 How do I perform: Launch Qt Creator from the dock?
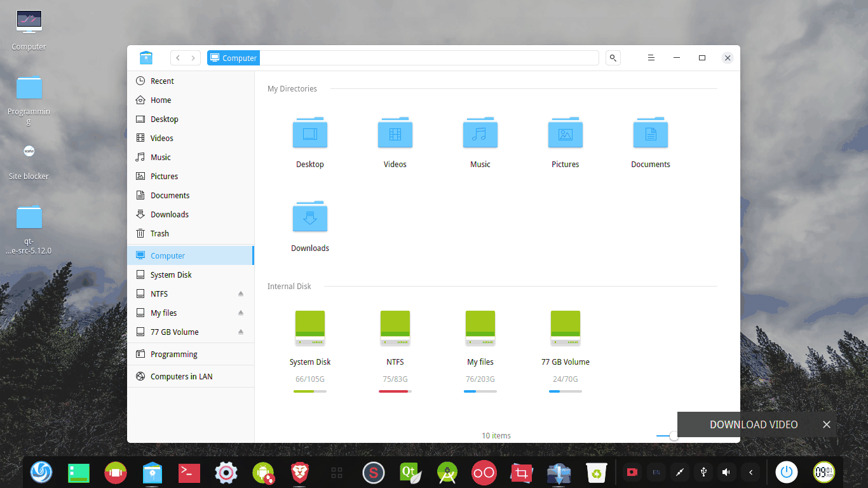click(410, 472)
